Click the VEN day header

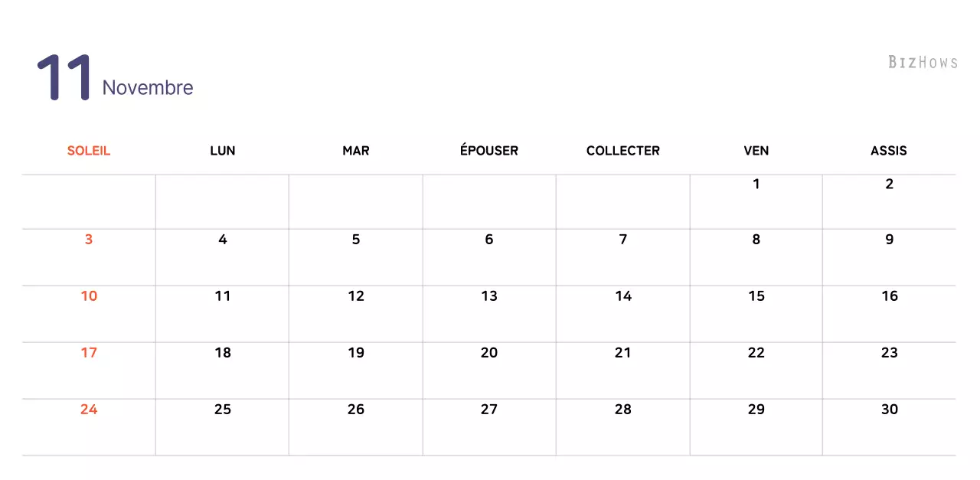click(x=756, y=151)
